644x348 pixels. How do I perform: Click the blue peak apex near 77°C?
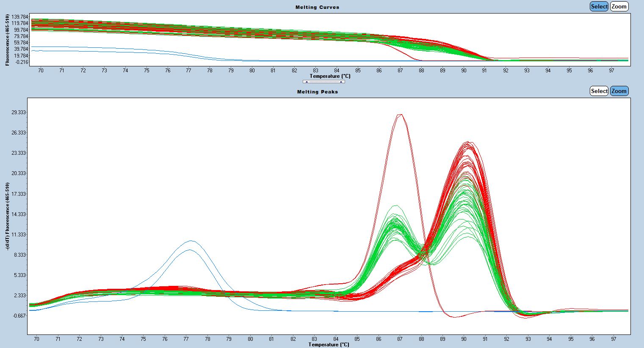pos(191,241)
